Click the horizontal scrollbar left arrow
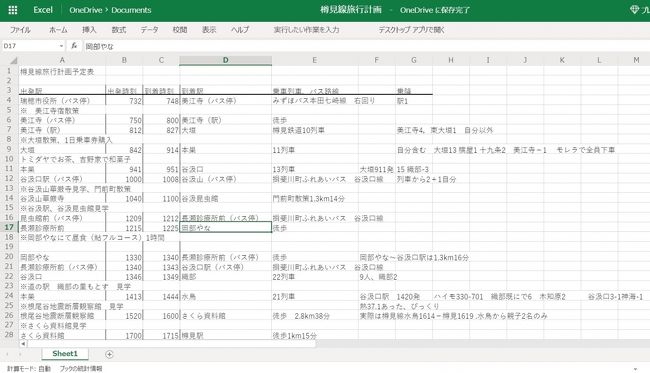650x373 pixels. point(23,344)
